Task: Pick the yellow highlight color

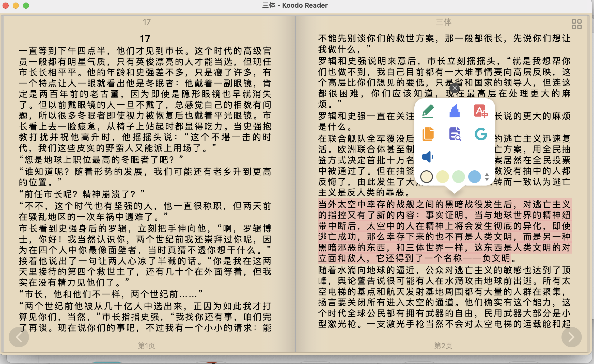Action: coord(443,177)
